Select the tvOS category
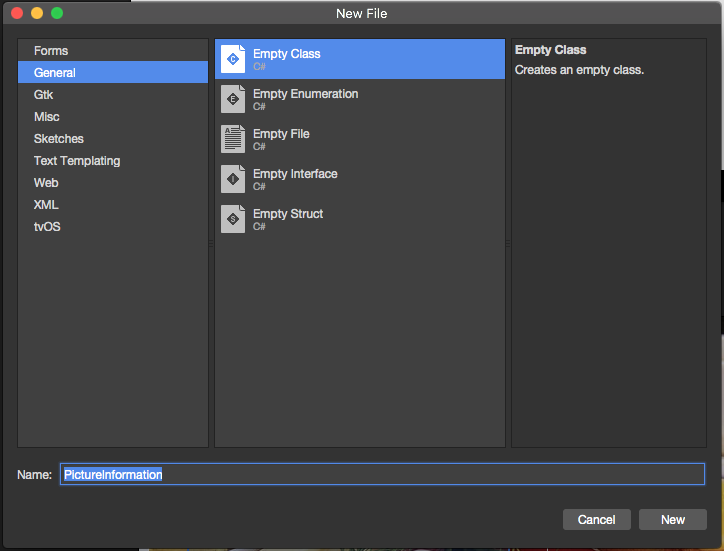Screen dimensions: 724x551 coord(113,227)
